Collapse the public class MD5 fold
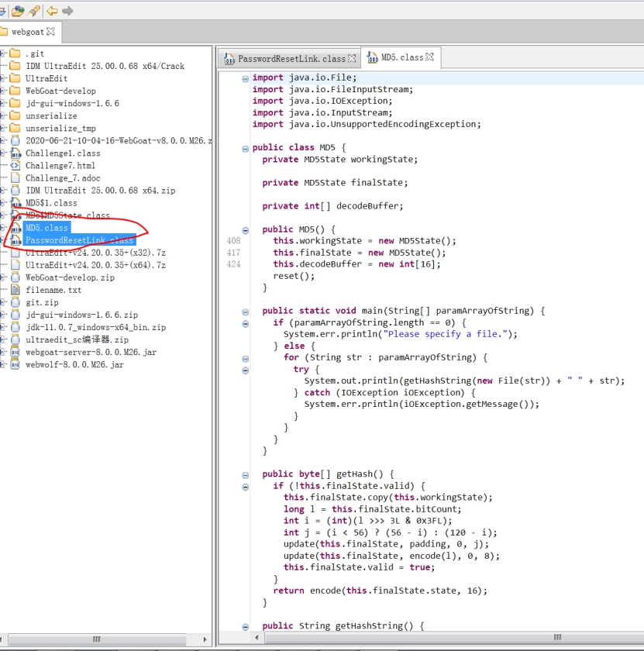The width and height of the screenshot is (644, 651). pyautogui.click(x=245, y=149)
